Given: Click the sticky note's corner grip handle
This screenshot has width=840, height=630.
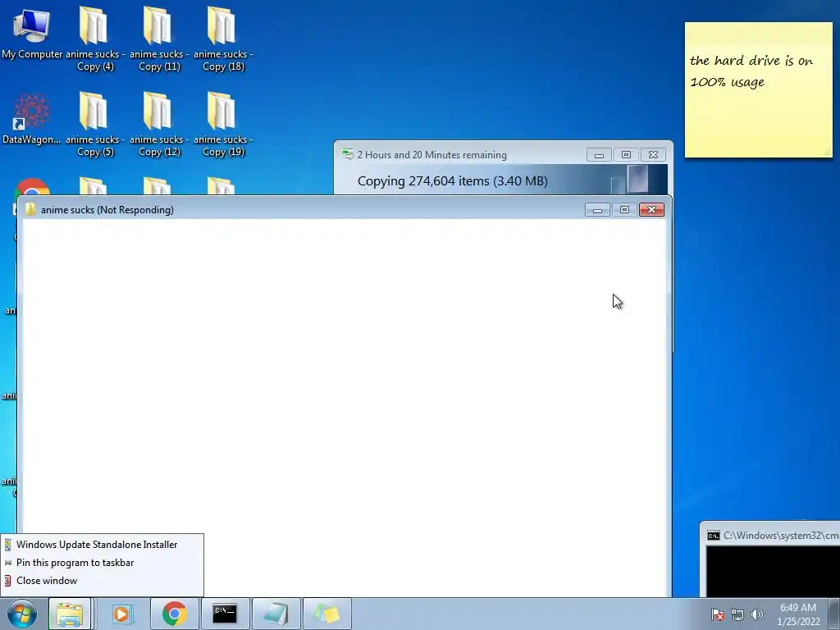Looking at the screenshot, I should point(827,152).
